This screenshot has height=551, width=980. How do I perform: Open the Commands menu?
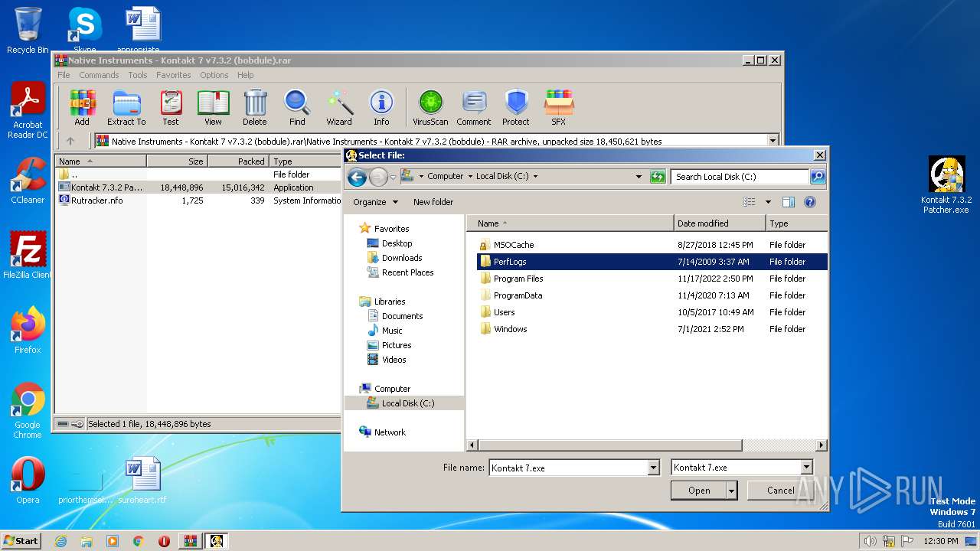[x=99, y=75]
